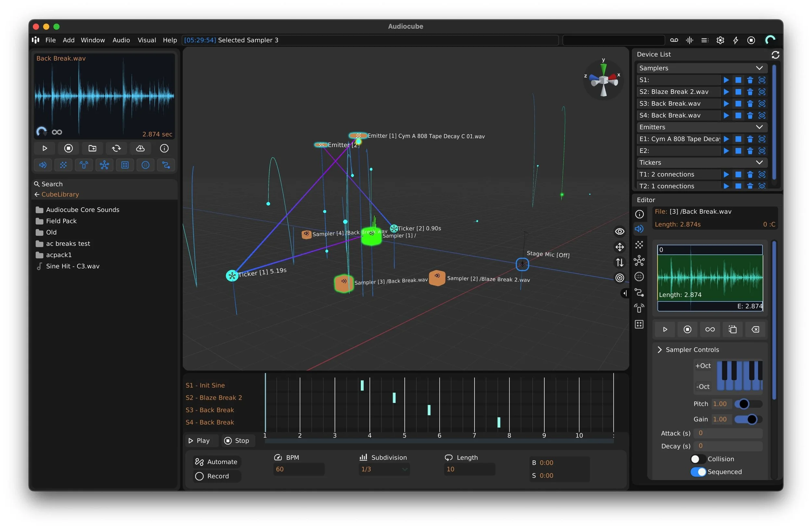Open the Audio menu in the menu bar
The width and height of the screenshot is (812, 529).
coord(121,40)
